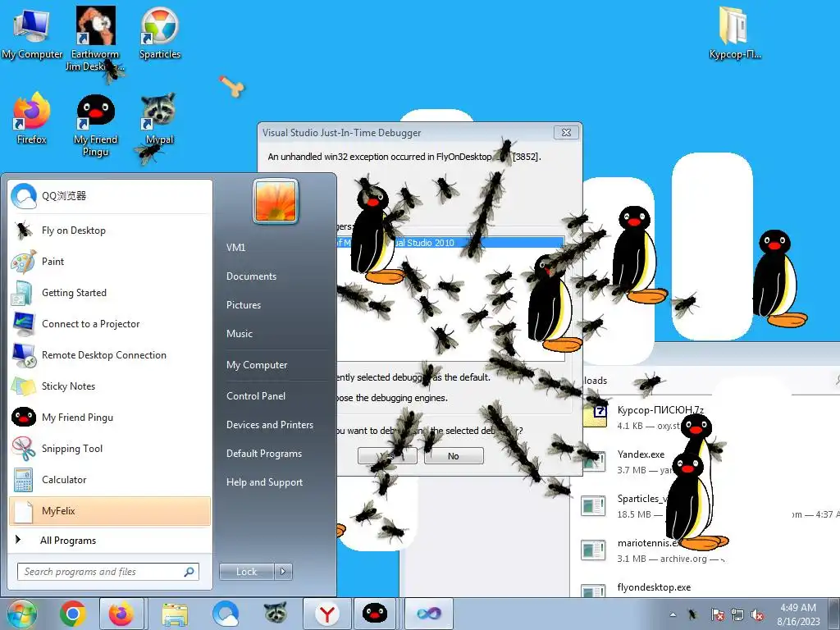This screenshot has height=630, width=840.
Task: Switch to Pingu app in taskbar
Action: coord(375,614)
